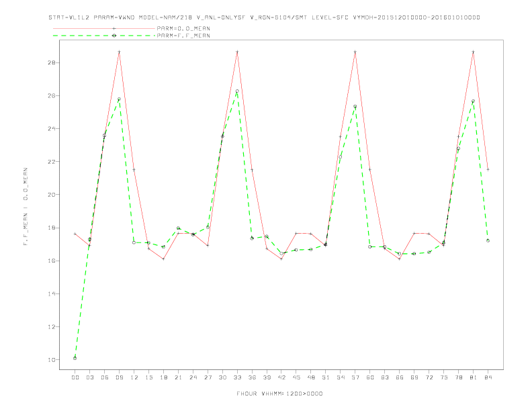Image resolution: width=532 pixels, height=411 pixels.
Task: Click x-axis tick label 03
Action: [x=89, y=377]
